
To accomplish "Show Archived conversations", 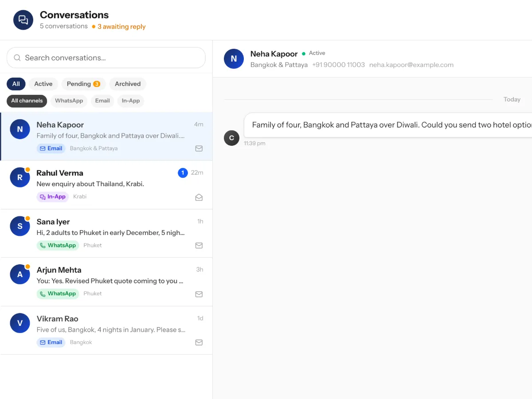I will 128,84.
